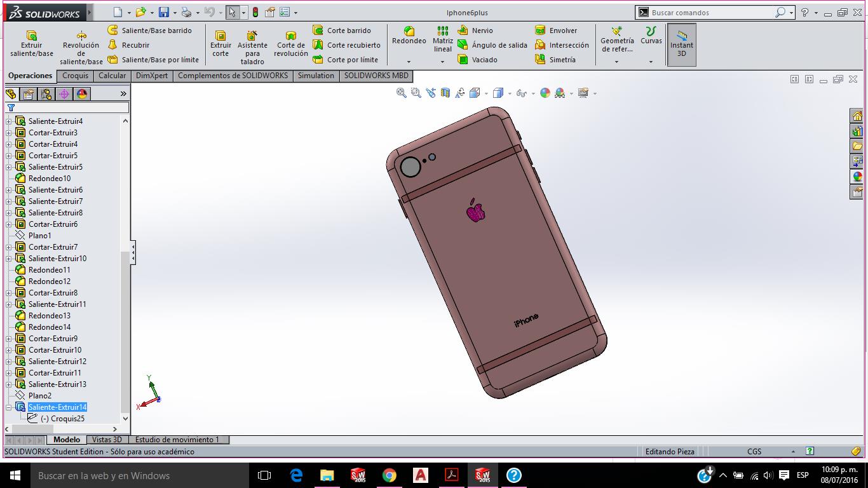
Task: Click the Rebuild traffic light icon
Action: point(255,12)
